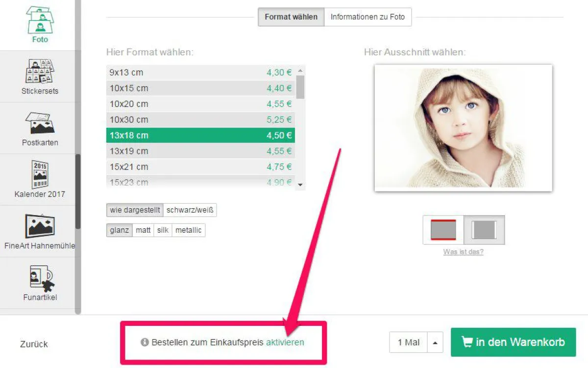588x368 pixels.
Task: Open the Was ist das? help link
Action: [463, 251]
